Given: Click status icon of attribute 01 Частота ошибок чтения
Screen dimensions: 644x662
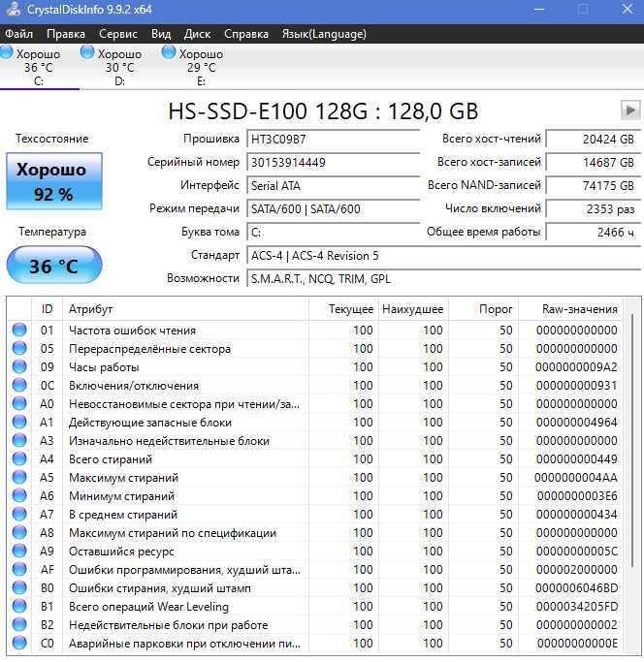Looking at the screenshot, I should [x=19, y=331].
